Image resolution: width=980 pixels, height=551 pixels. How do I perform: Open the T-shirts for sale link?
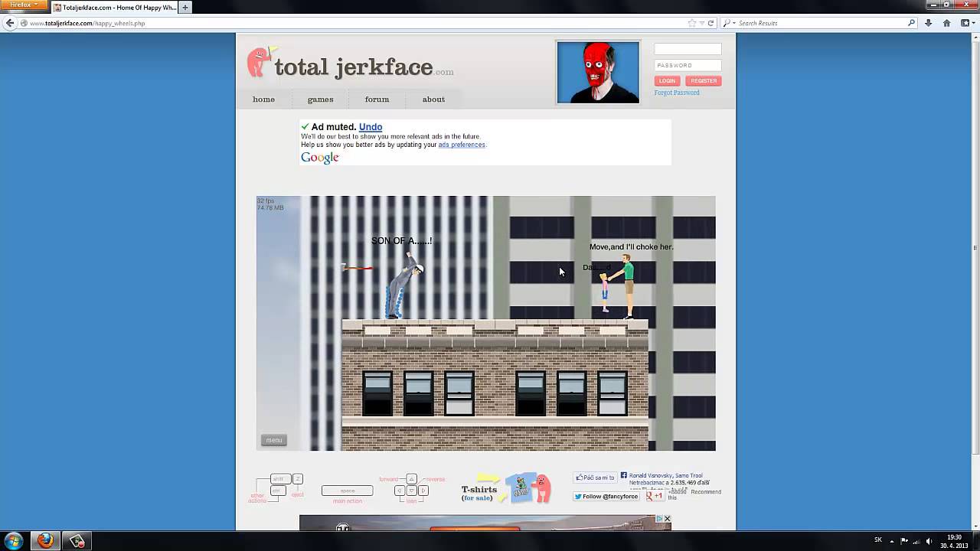pos(479,493)
